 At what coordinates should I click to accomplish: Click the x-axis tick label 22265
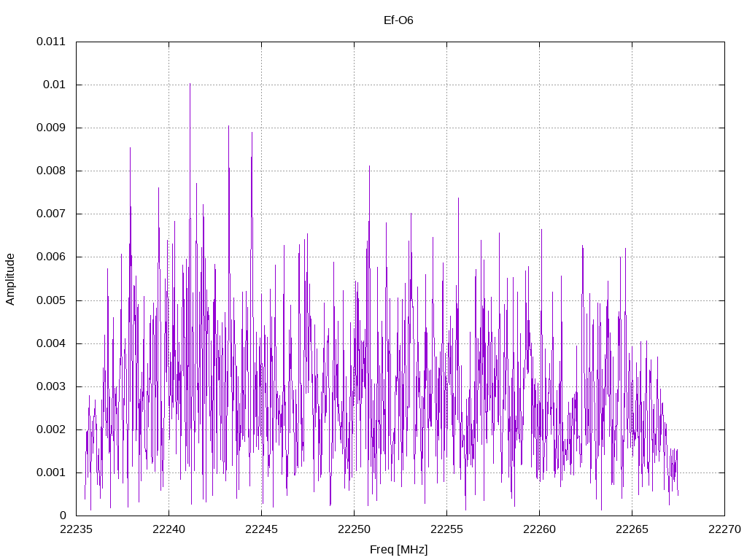pyautogui.click(x=632, y=529)
